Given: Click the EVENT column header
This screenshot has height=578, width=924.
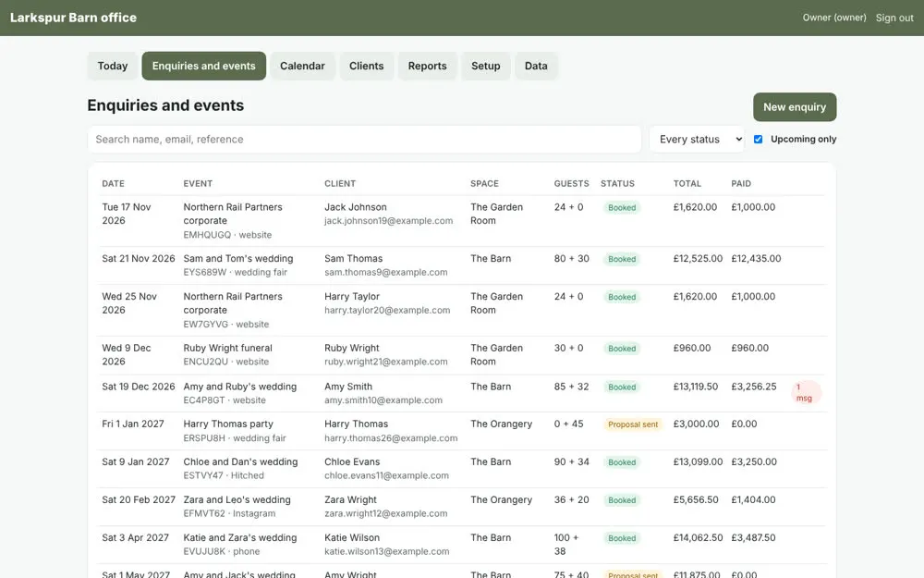Looking at the screenshot, I should pos(198,183).
